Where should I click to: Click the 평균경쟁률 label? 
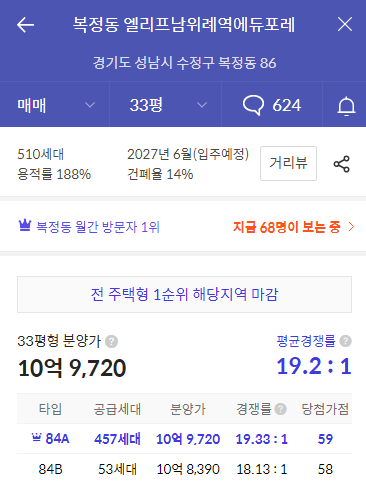tap(306, 341)
